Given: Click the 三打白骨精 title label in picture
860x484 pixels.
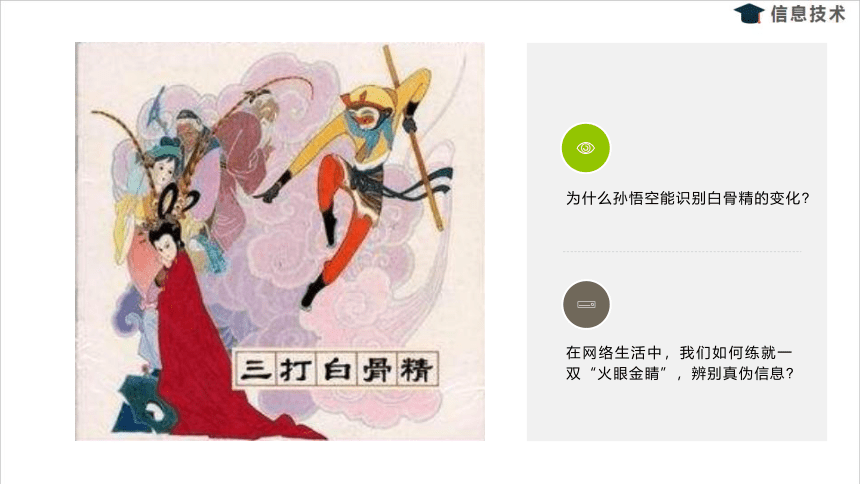Looking at the screenshot, I should [x=336, y=369].
